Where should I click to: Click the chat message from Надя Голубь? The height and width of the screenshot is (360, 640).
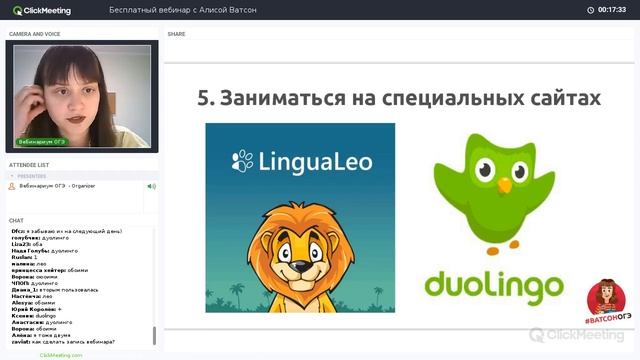[x=44, y=251]
